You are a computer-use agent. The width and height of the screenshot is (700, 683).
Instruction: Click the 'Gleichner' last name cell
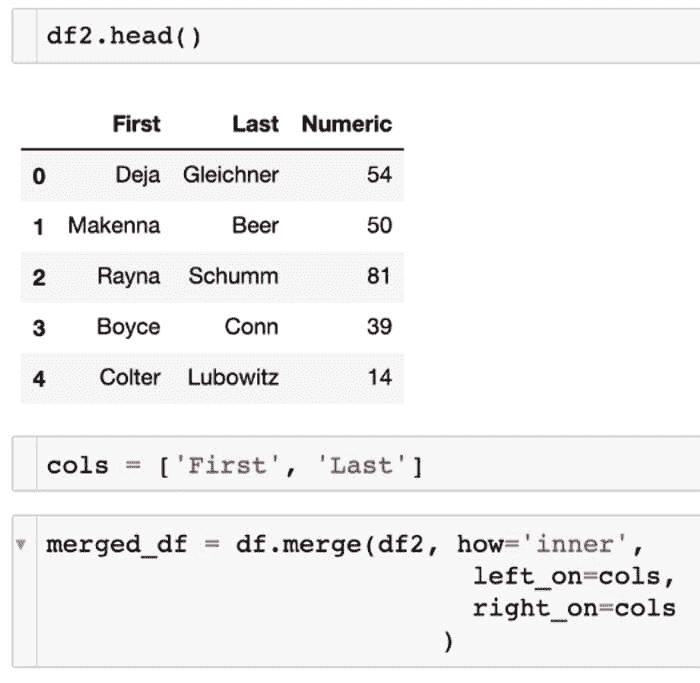click(x=230, y=175)
